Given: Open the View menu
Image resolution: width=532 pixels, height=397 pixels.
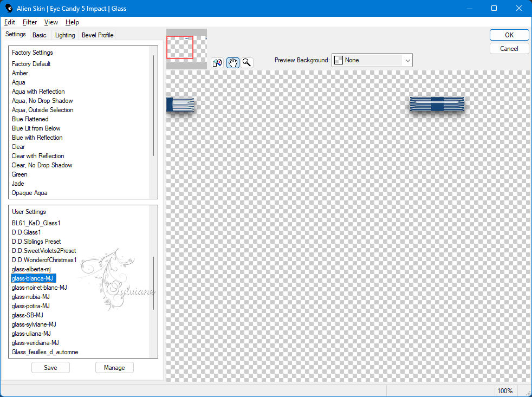Looking at the screenshot, I should tap(51, 22).
